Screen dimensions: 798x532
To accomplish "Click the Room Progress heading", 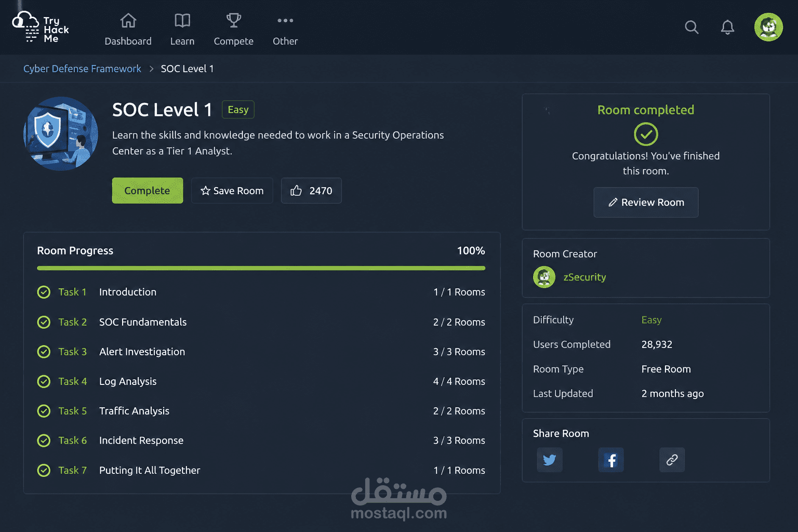I will coord(75,250).
